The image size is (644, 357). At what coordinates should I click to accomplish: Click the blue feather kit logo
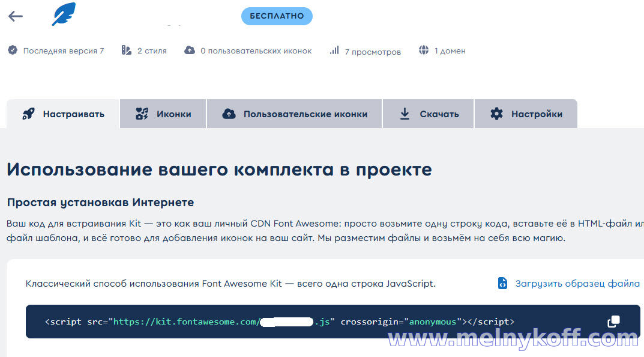[63, 14]
